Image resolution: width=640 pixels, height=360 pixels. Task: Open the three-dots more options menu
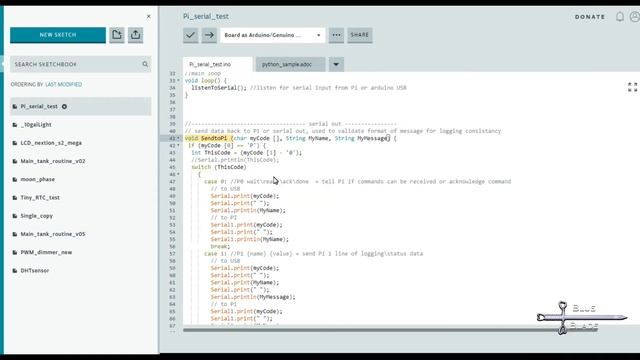point(336,35)
